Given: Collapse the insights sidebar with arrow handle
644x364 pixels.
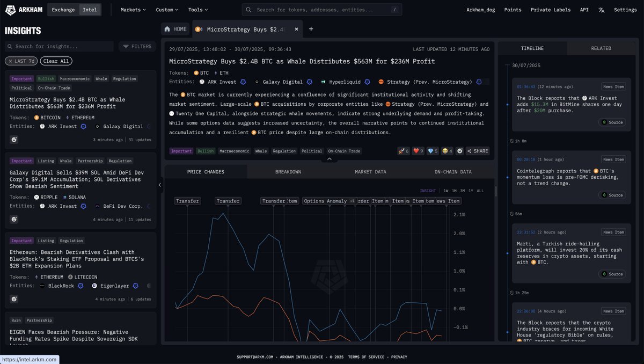Looking at the screenshot, I should (160, 185).
